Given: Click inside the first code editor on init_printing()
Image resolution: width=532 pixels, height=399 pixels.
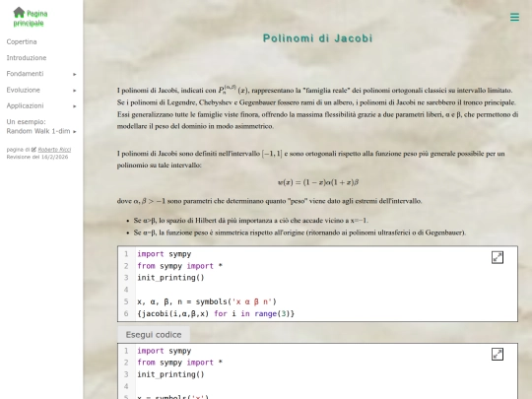Looking at the screenshot, I should (x=170, y=278).
